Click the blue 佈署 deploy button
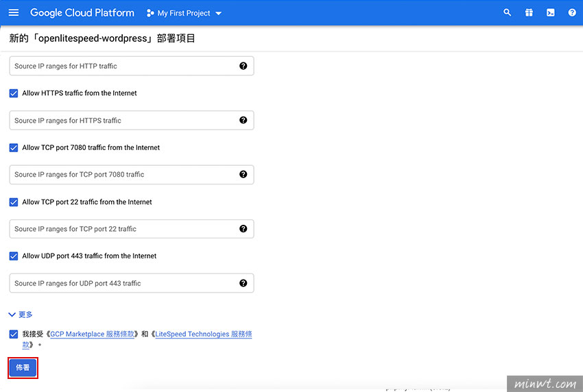 [x=23, y=367]
